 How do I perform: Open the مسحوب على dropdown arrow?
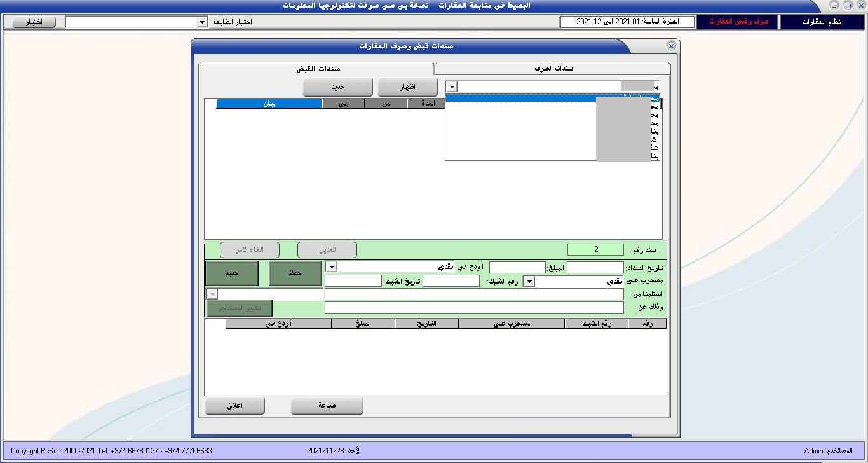click(x=529, y=281)
